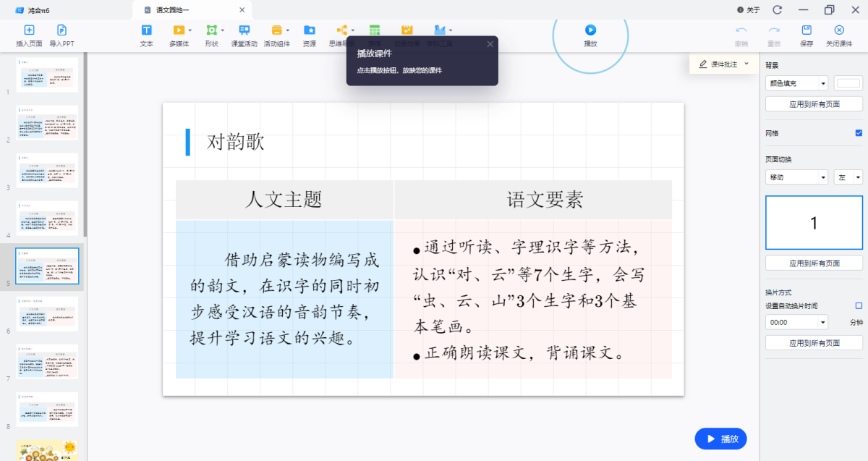Select slide 3 thumbnail in the sidebar
Image resolution: width=868 pixels, height=461 pixels.
point(47,171)
